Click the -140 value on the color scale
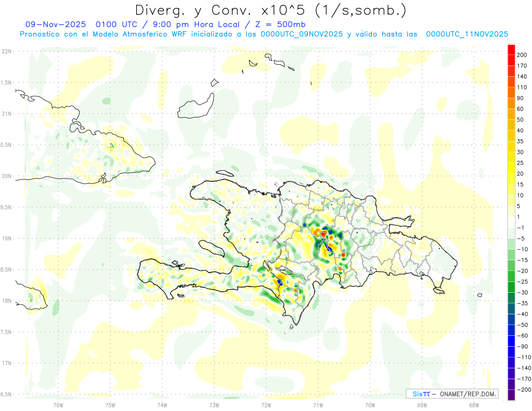 pos(523,368)
